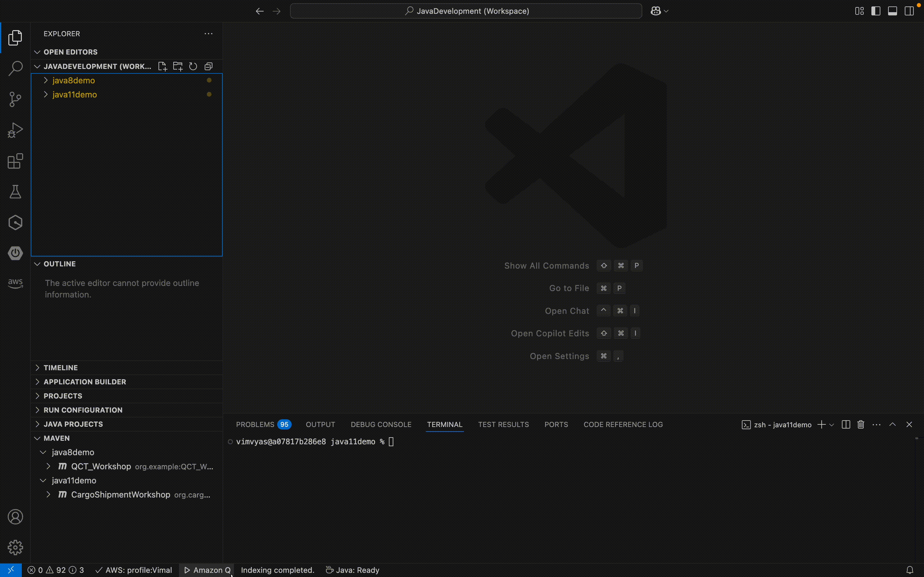Open the AWS Toolkit panel
The height and width of the screenshot is (577, 924).
pyautogui.click(x=15, y=283)
